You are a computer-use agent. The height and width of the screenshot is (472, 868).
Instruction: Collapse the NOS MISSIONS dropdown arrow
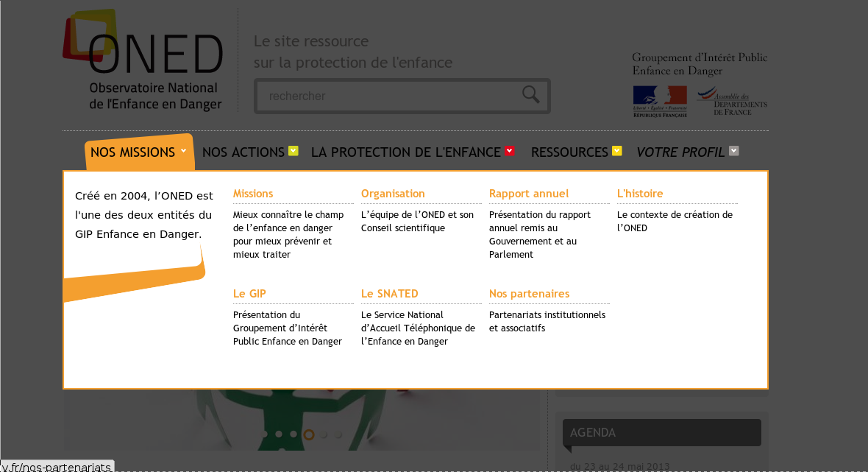(184, 151)
